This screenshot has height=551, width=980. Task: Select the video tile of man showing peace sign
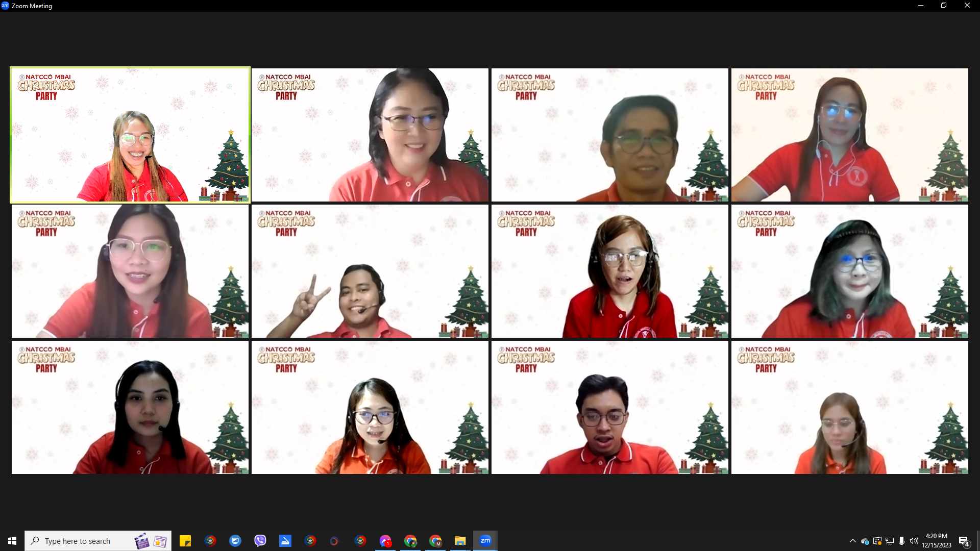370,271
